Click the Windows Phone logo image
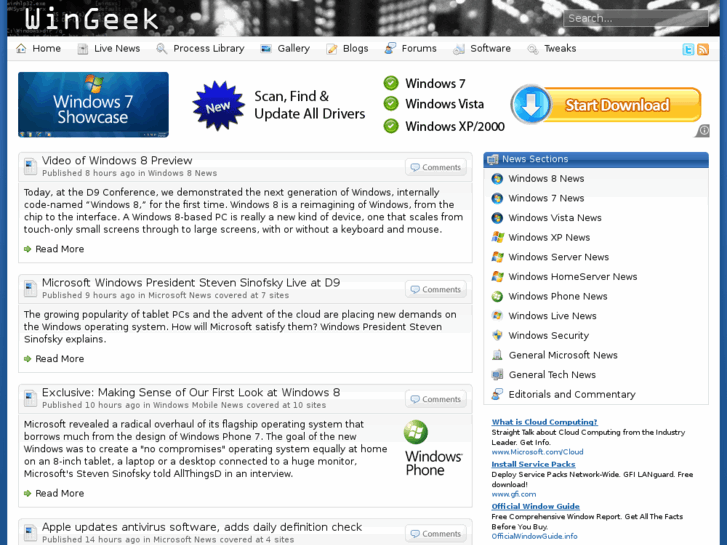 tap(433, 449)
